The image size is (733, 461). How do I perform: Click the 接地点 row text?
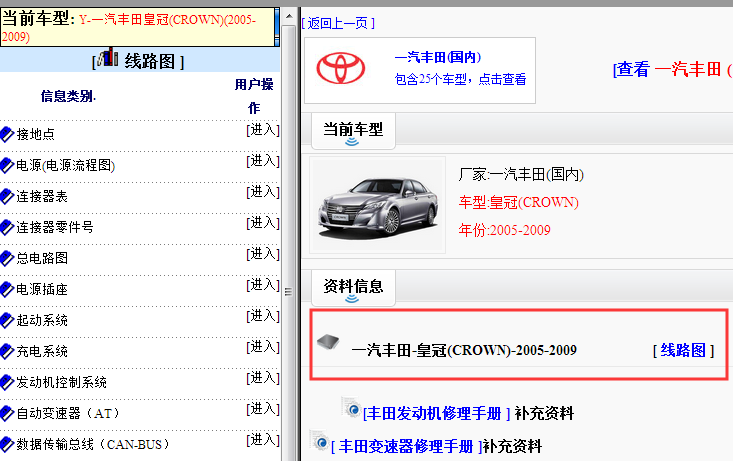pos(36,135)
